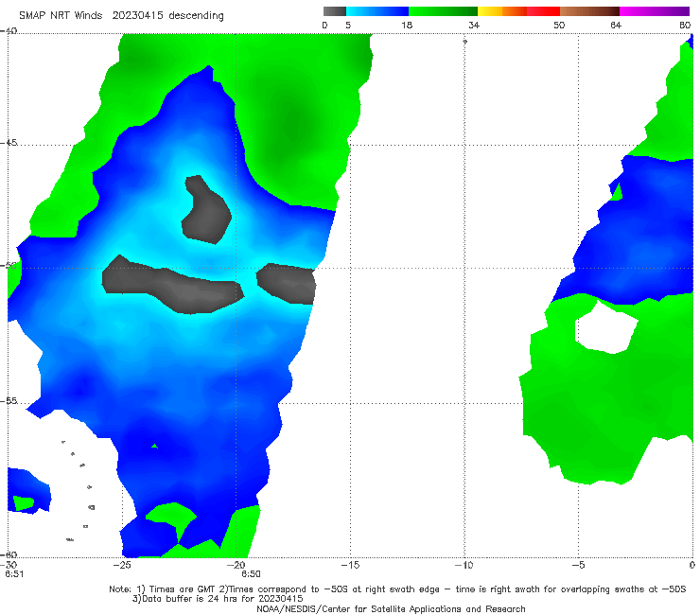Click the swath time label '6:50'

point(251,574)
